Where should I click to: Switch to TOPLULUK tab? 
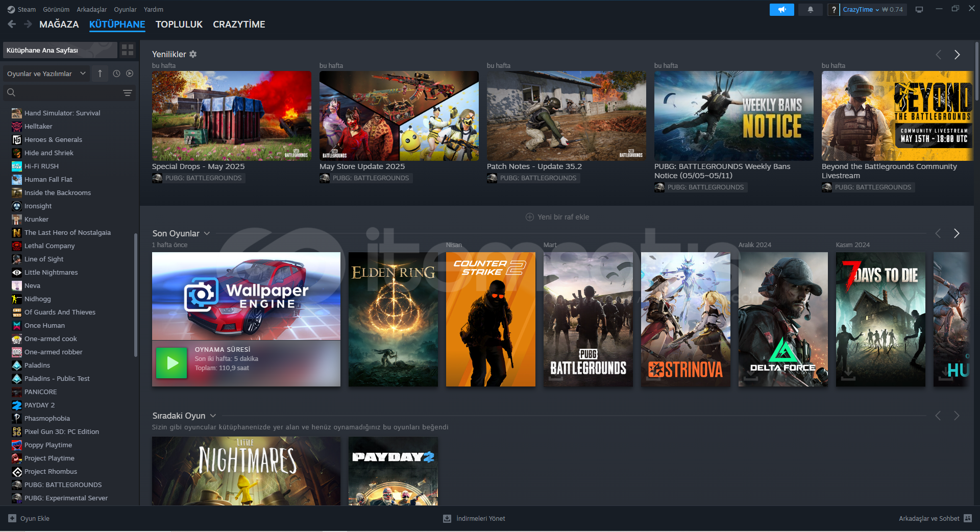click(x=179, y=24)
